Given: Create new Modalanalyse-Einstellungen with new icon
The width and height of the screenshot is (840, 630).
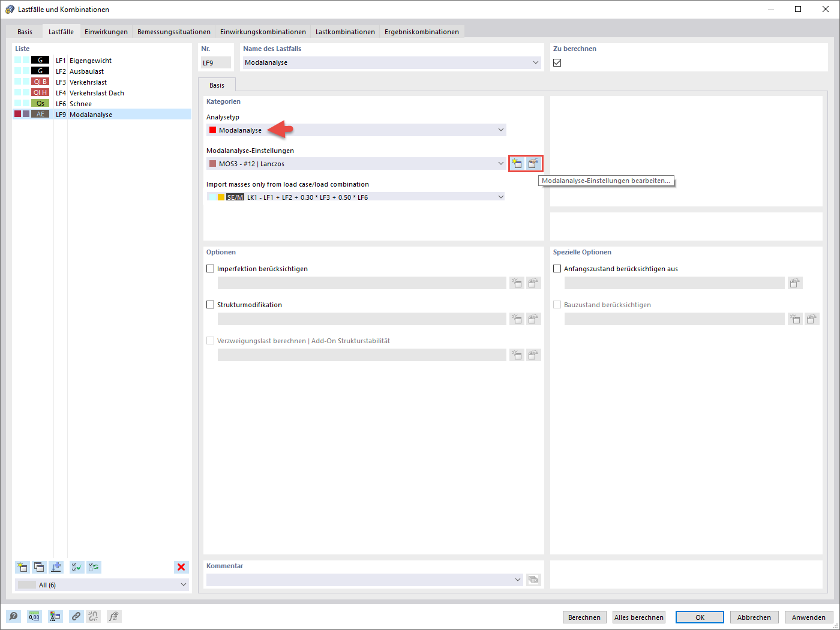Looking at the screenshot, I should [x=517, y=163].
